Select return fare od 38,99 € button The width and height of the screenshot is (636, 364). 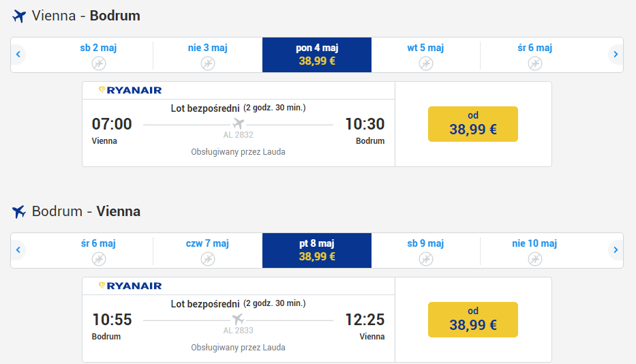(x=473, y=320)
